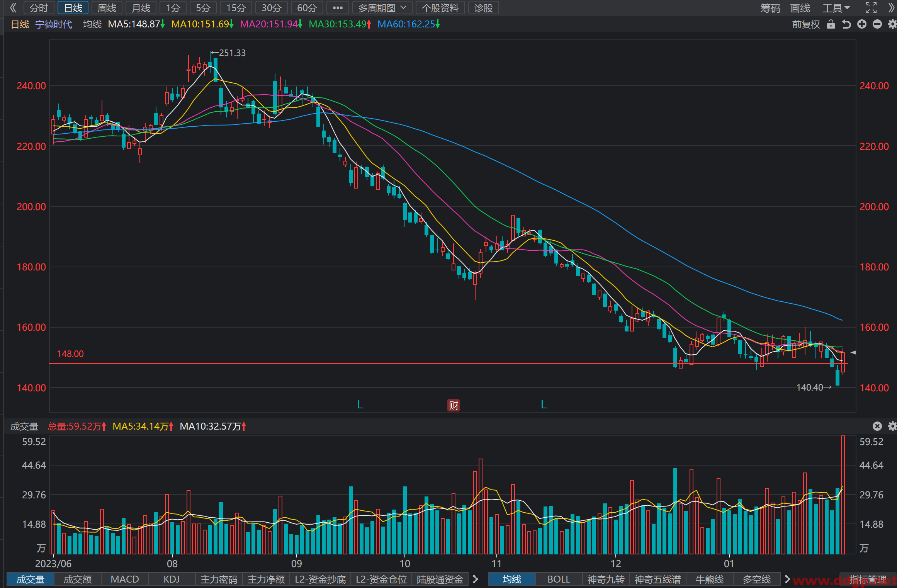Image resolution: width=897 pixels, height=588 pixels.
Task: Select 主力密码 indicator tab
Action: click(219, 579)
